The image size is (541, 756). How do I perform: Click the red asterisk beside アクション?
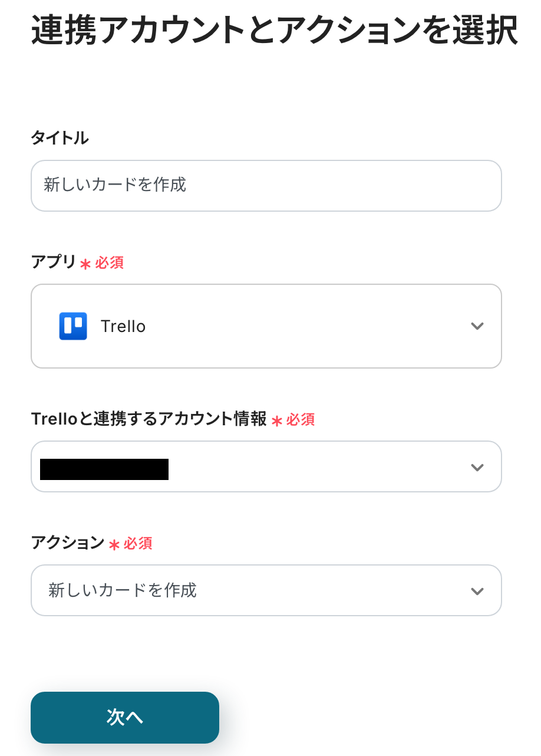click(114, 544)
